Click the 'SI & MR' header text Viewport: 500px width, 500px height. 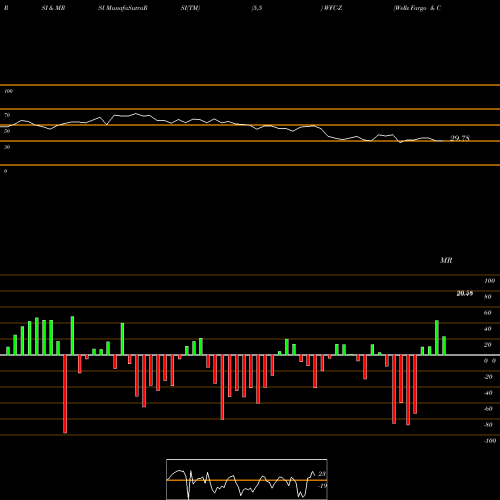(53, 8)
